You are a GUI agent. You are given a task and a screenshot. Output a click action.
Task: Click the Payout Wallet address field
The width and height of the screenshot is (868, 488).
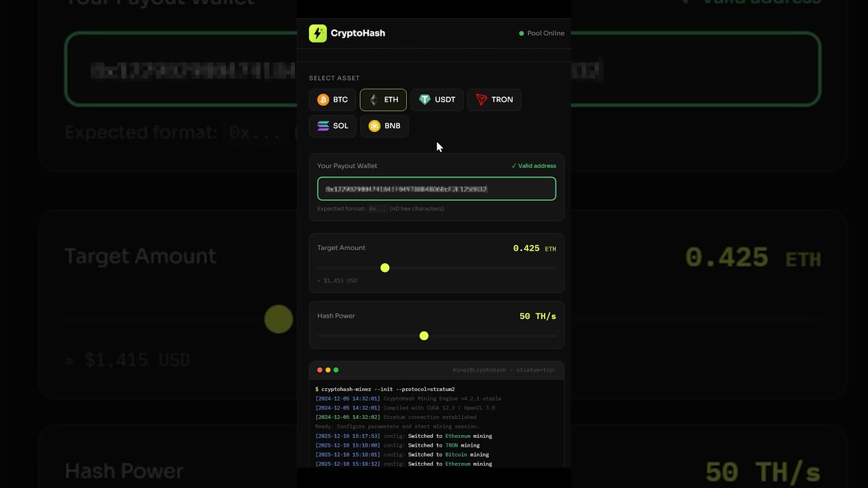[437, 189]
